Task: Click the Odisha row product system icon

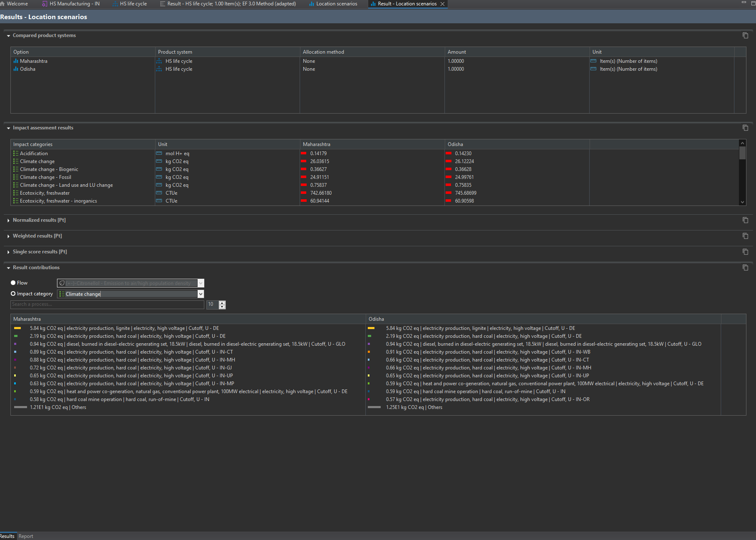Action: coord(159,69)
